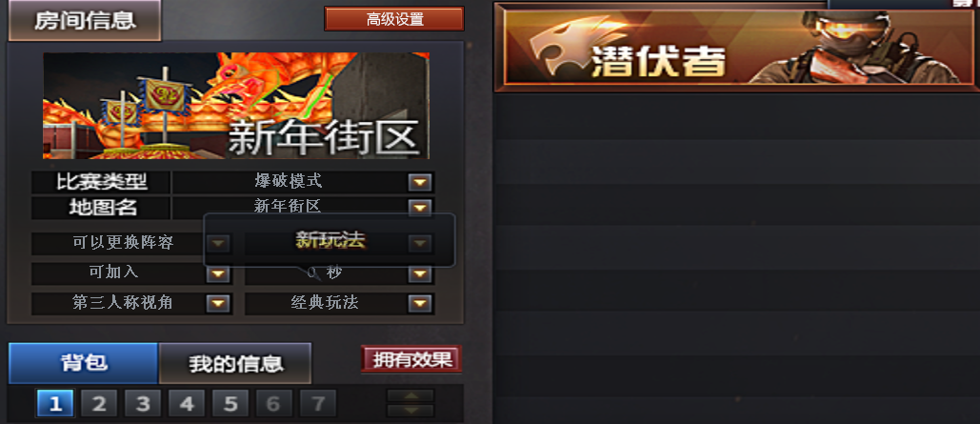Click the backpack scroll down arrow
Screen dimensions: 980x424
pos(410,411)
